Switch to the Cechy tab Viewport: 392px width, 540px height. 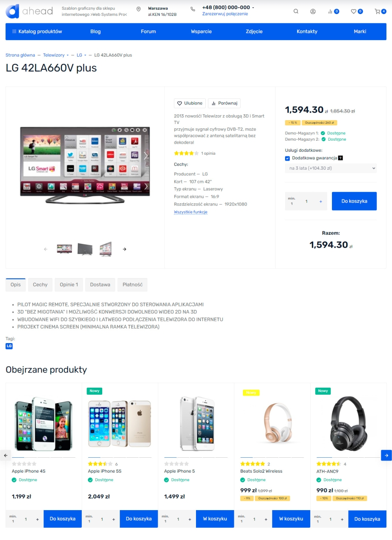coord(40,285)
